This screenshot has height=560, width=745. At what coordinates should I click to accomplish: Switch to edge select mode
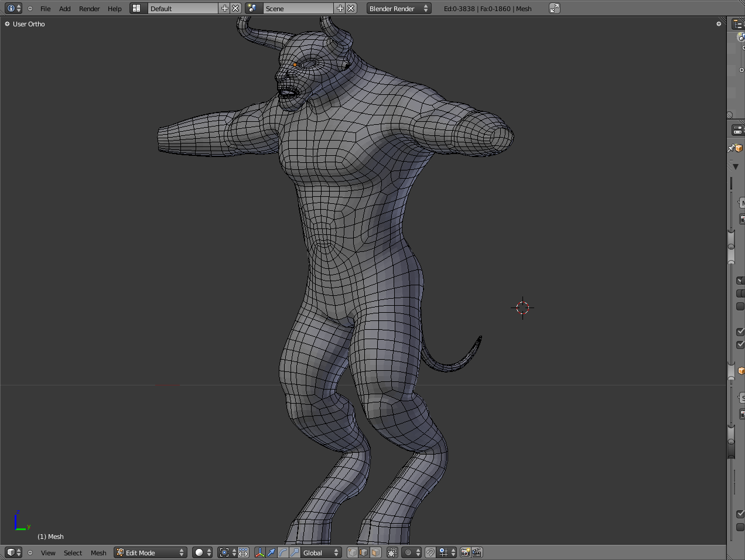(364, 552)
